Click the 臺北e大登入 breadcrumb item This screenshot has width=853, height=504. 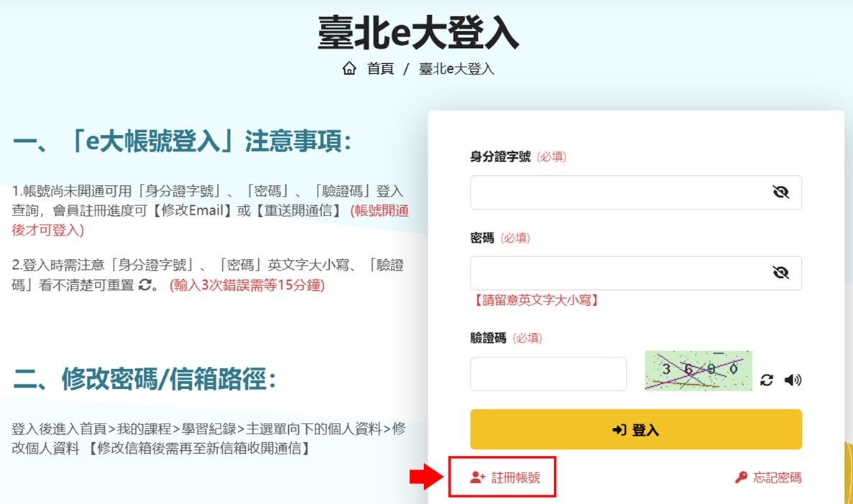point(456,69)
